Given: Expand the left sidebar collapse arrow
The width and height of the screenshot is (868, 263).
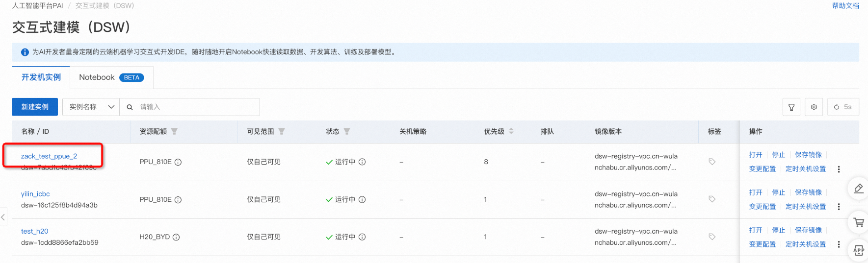Looking at the screenshot, I should [3, 216].
